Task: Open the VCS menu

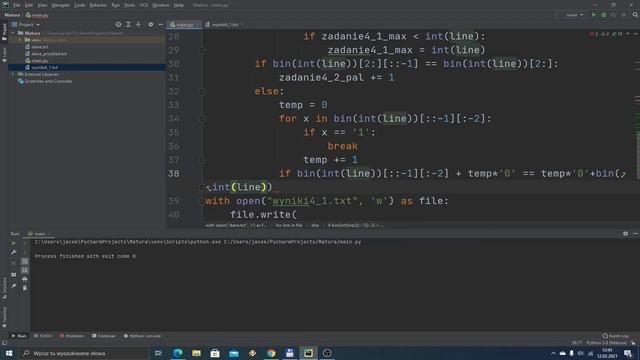Action: click(144, 5)
